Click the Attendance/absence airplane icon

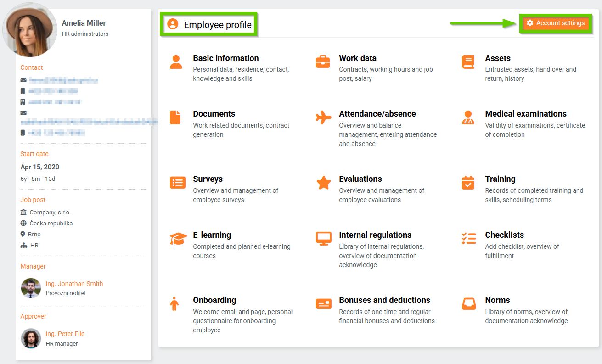pyautogui.click(x=323, y=118)
